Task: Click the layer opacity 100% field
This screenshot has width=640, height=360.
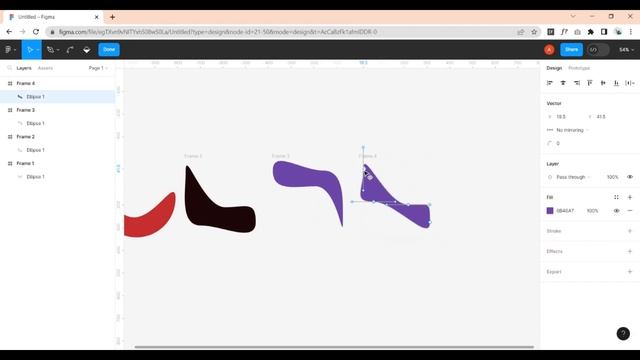Action: pyautogui.click(x=612, y=177)
